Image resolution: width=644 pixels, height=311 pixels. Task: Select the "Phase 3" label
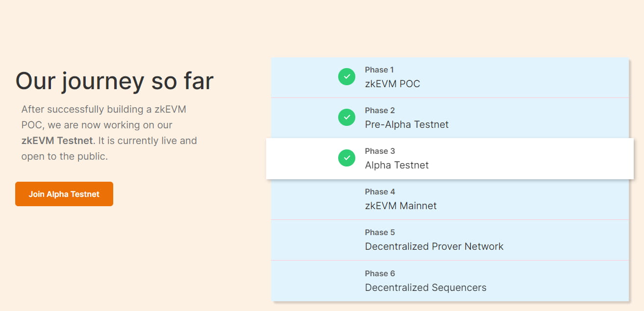(x=380, y=151)
